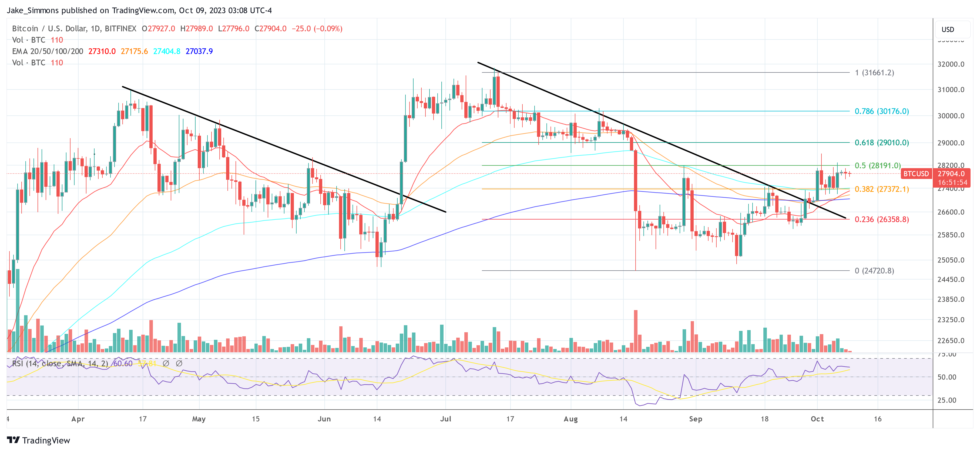The width and height of the screenshot is (980, 452).
Task: Click the close value C27904.0
Action: pos(270,29)
